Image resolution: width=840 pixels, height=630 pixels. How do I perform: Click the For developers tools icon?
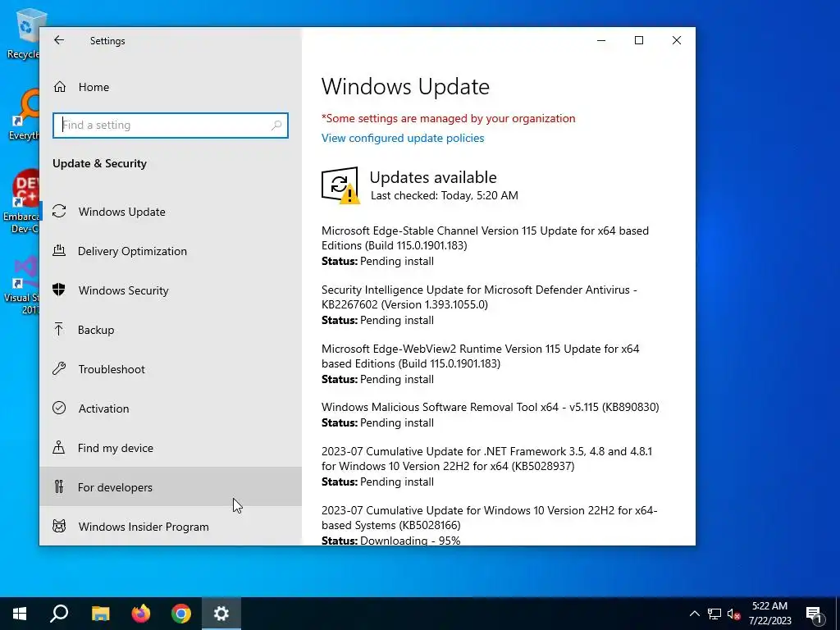(x=59, y=486)
